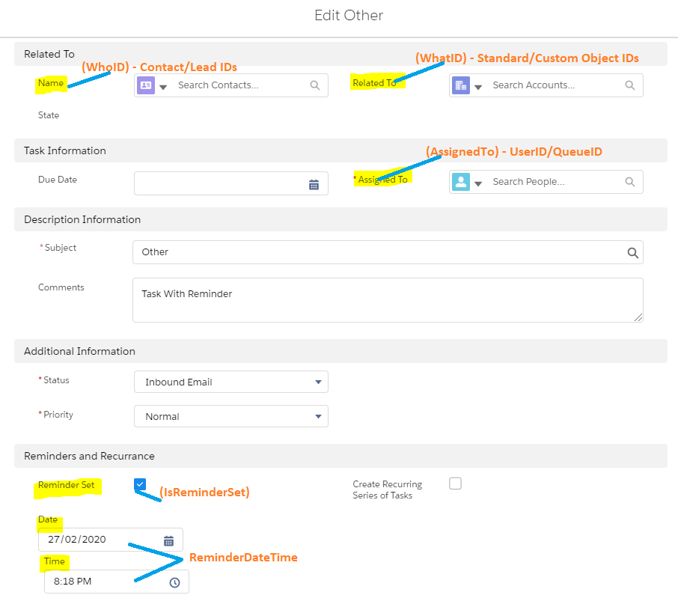Viewport: 678px width, 616px height.
Task: Expand the entity chevron in Related To lookup
Action: (479, 85)
